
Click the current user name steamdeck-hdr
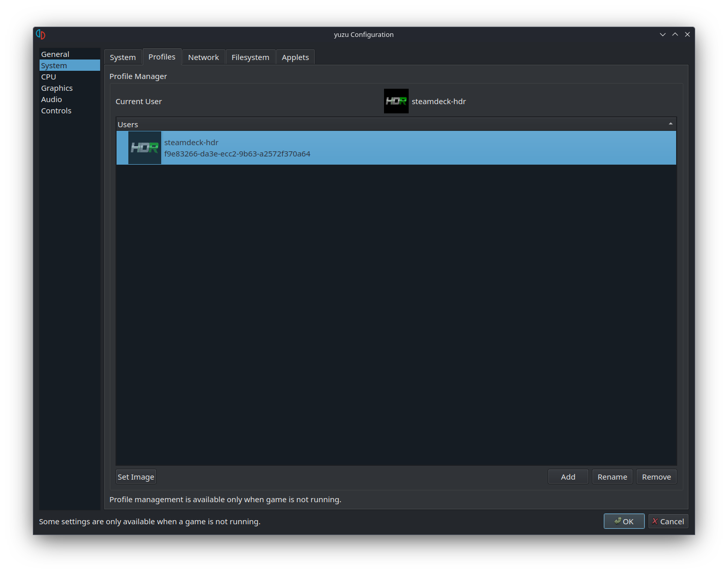[x=439, y=102]
